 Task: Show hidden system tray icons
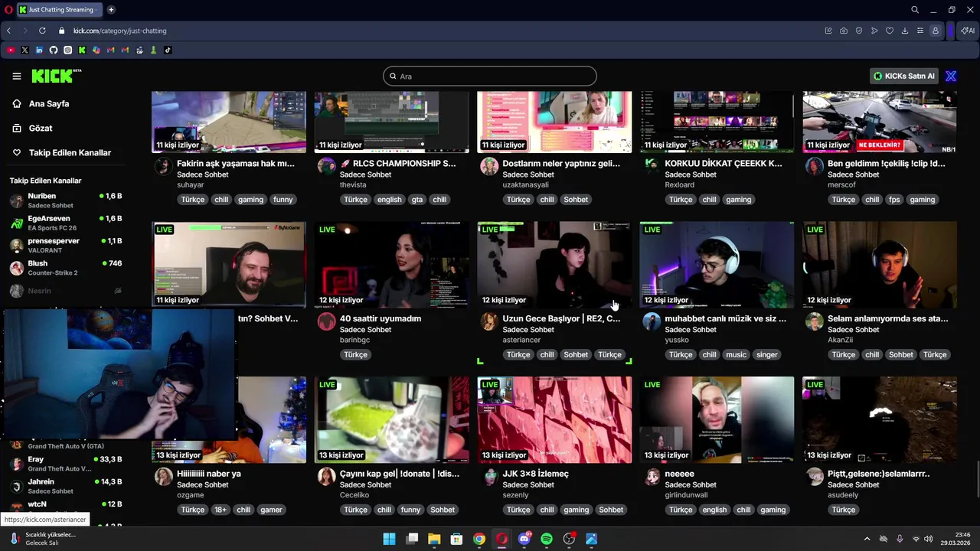[867, 539]
